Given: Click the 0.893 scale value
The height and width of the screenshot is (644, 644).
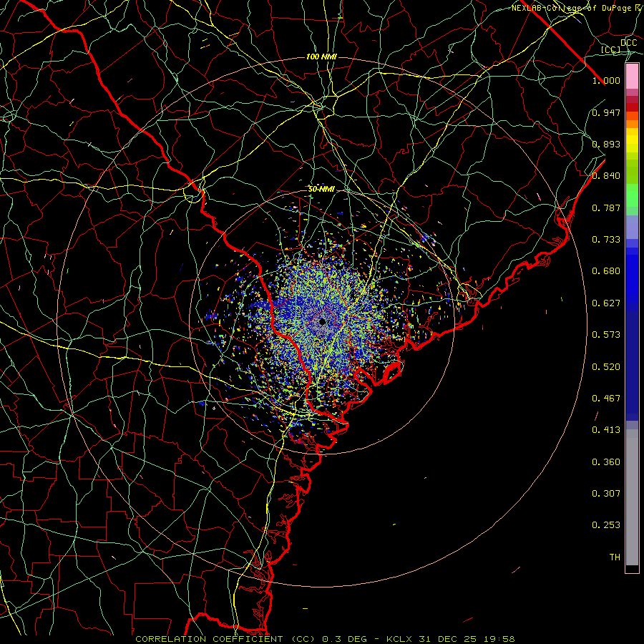Looking at the screenshot, I should pyautogui.click(x=606, y=144).
